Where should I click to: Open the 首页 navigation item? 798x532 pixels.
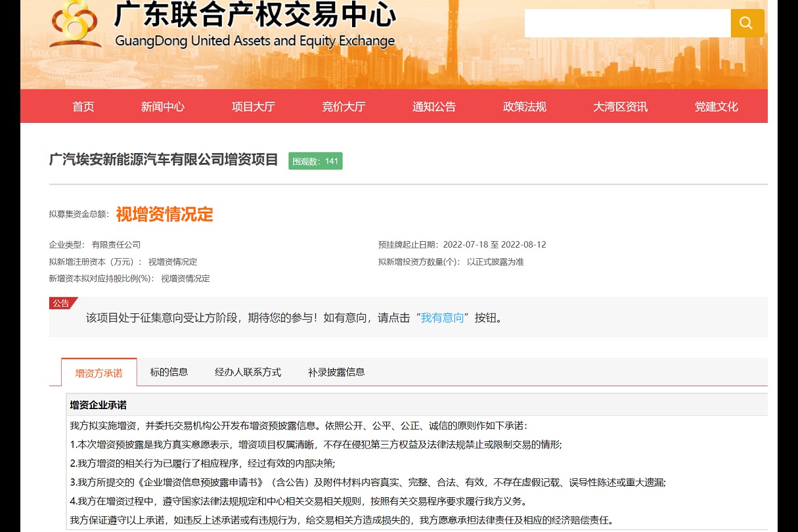(83, 106)
